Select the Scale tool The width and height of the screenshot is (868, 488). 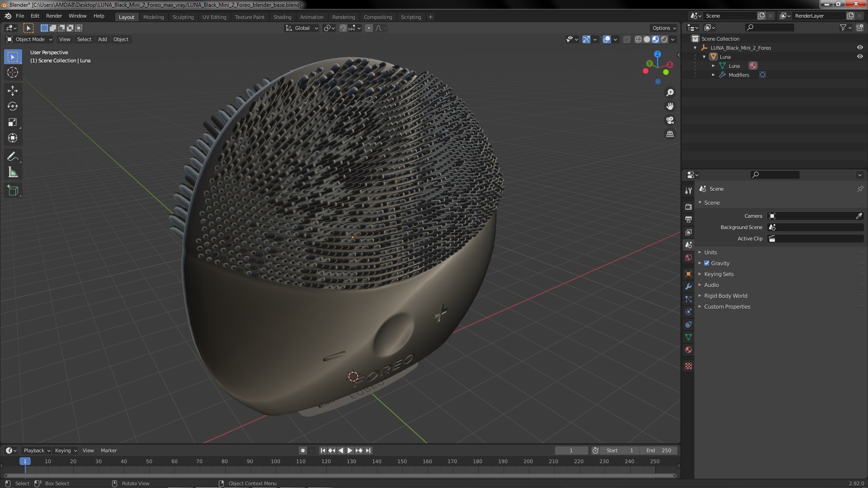[13, 122]
